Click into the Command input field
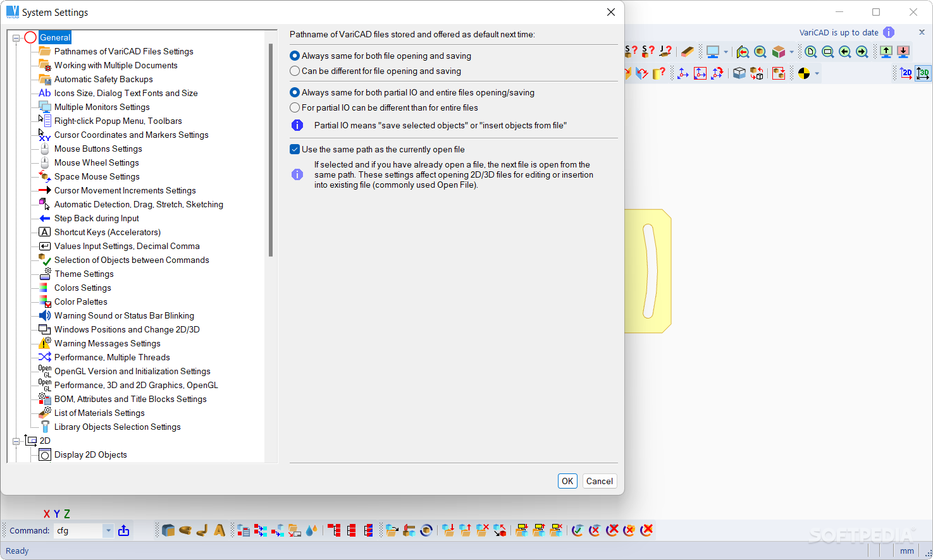The height and width of the screenshot is (560, 933). click(78, 530)
